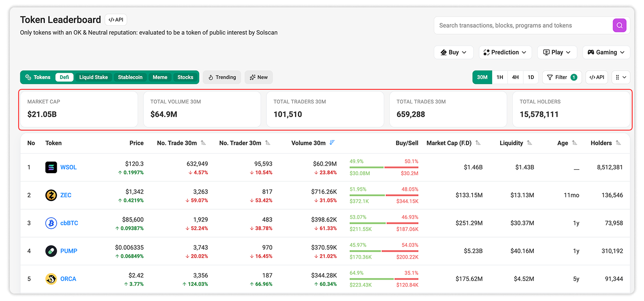Switch to the Stablecoin tab
Viewport: 644px width, 301px height.
(x=130, y=77)
